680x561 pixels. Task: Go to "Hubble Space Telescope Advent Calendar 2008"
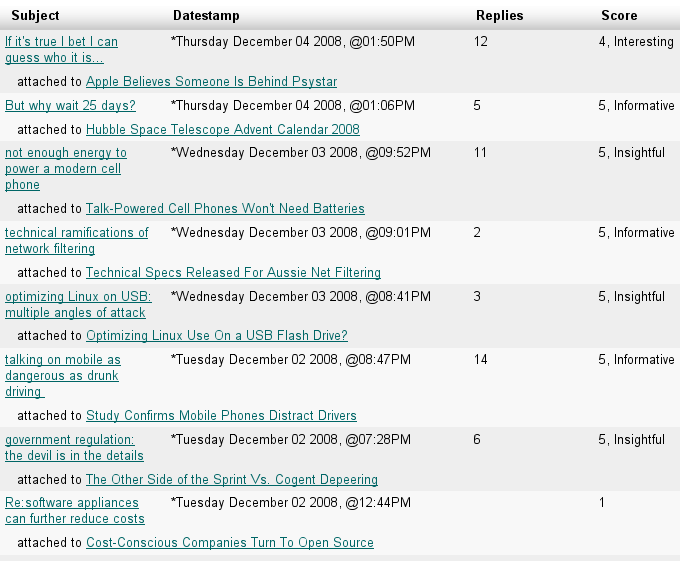(x=222, y=130)
